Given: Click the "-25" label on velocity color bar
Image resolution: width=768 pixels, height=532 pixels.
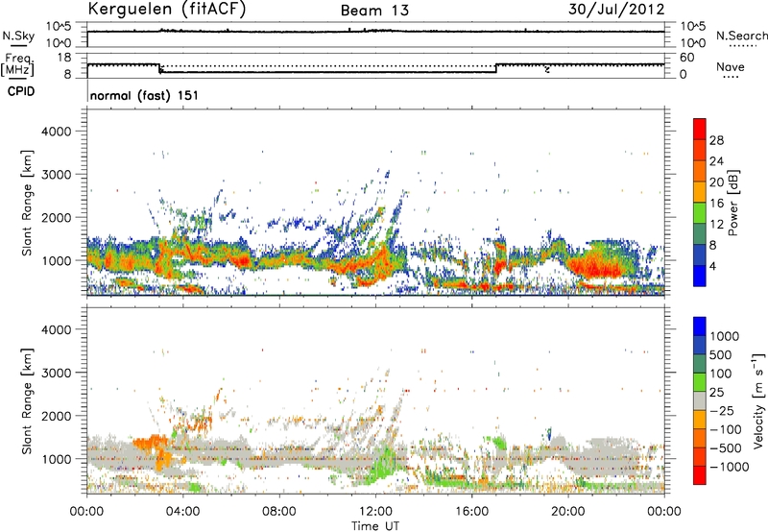Looking at the screenshot, I should (722, 411).
